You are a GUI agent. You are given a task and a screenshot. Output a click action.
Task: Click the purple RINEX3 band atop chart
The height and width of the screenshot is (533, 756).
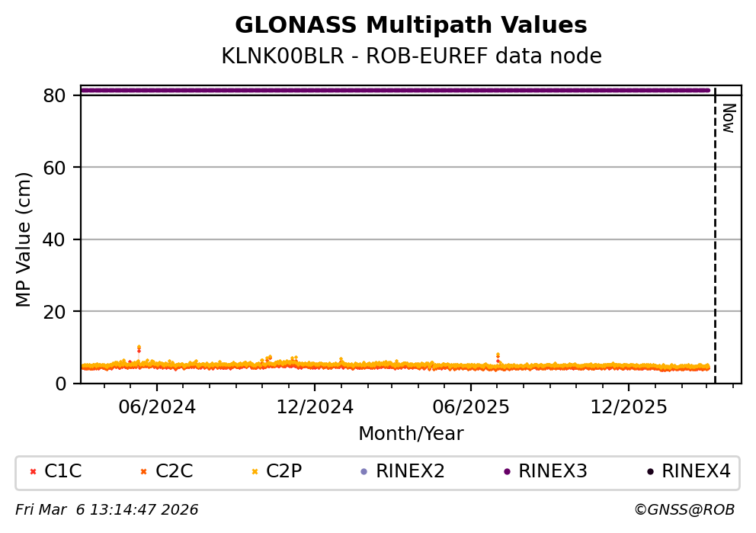396,90
